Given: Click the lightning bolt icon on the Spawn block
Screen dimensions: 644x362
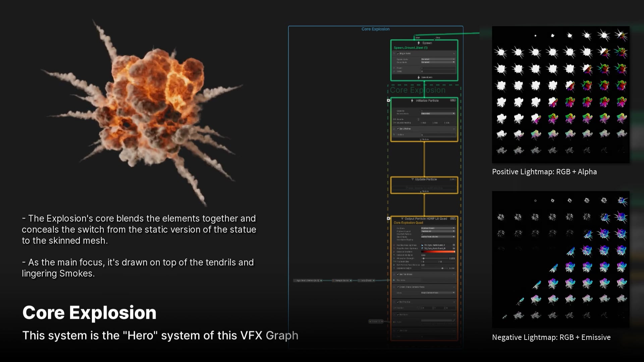Looking at the screenshot, I should 419,43.
